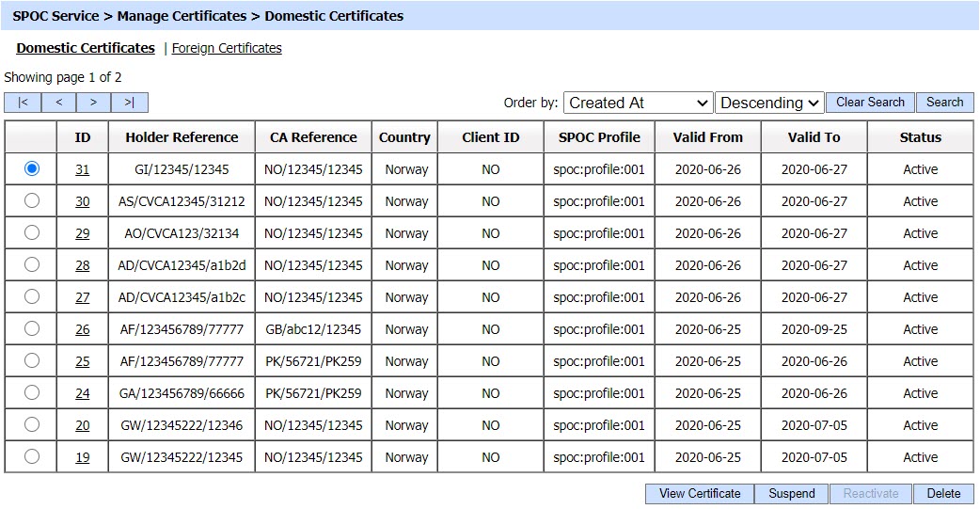Viewport: 980px width, 509px height.
Task: Choose the row with ID 19
Action: [x=32, y=456]
